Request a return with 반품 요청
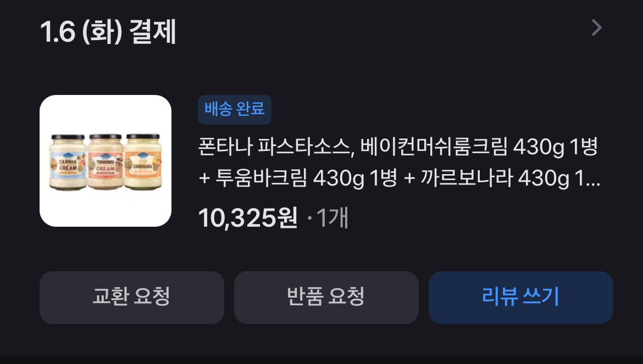643x364 pixels. pyautogui.click(x=326, y=297)
